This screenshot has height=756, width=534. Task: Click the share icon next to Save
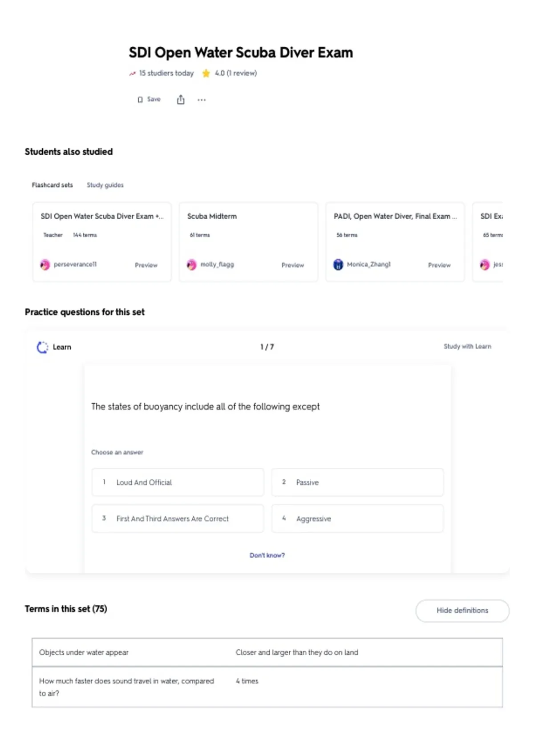point(181,100)
